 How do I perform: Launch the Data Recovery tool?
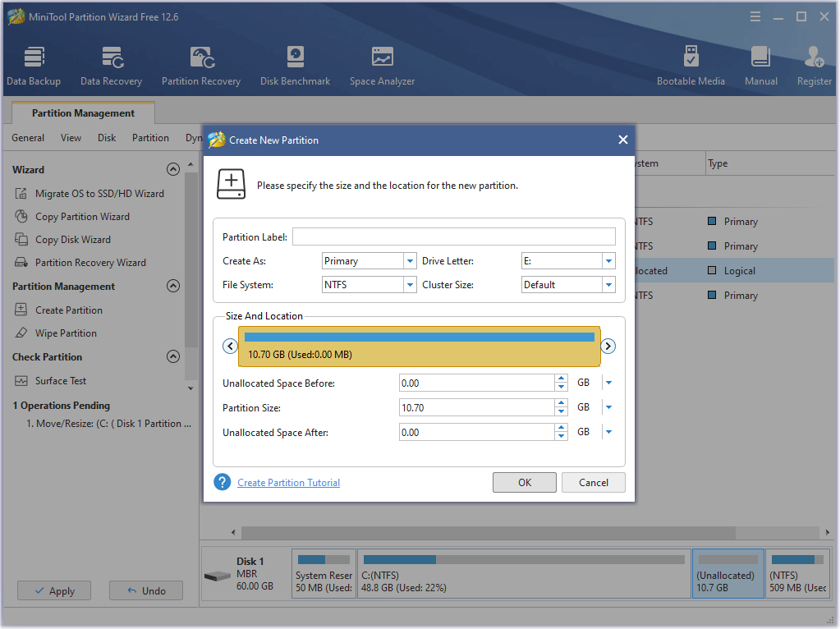pos(112,67)
